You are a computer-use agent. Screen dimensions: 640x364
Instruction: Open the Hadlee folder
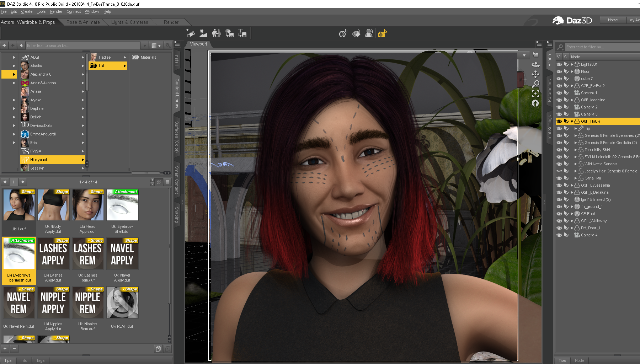(x=108, y=57)
